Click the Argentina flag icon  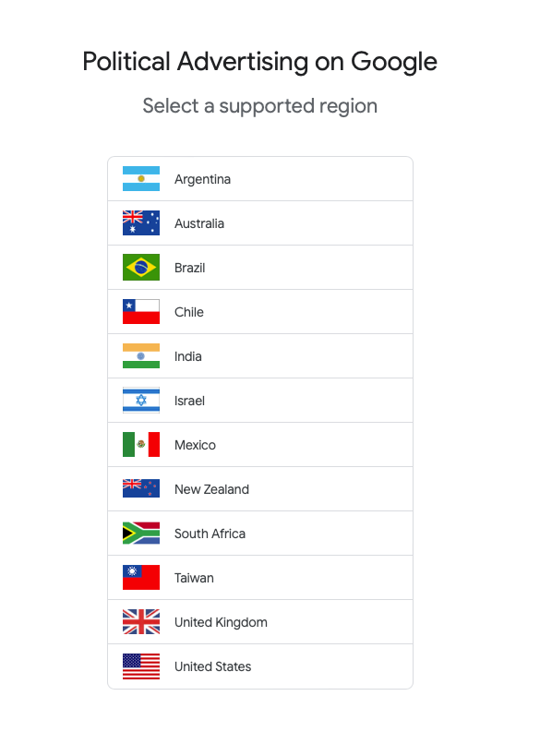[141, 179]
